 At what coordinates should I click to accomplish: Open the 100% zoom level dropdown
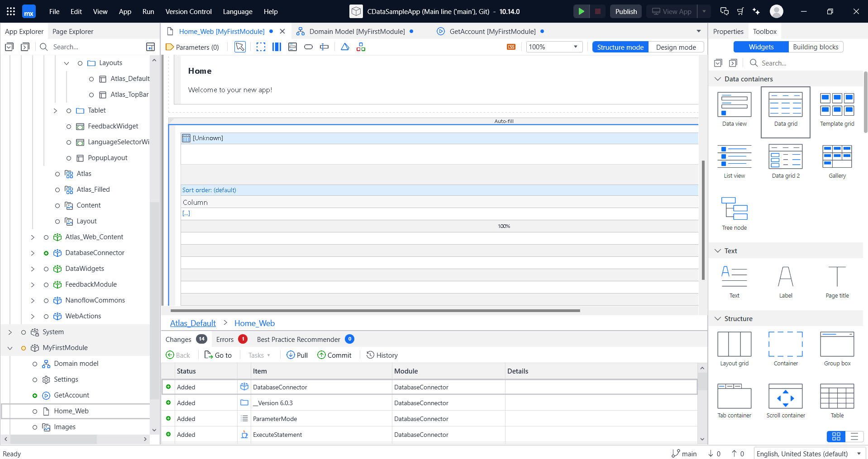click(x=553, y=47)
